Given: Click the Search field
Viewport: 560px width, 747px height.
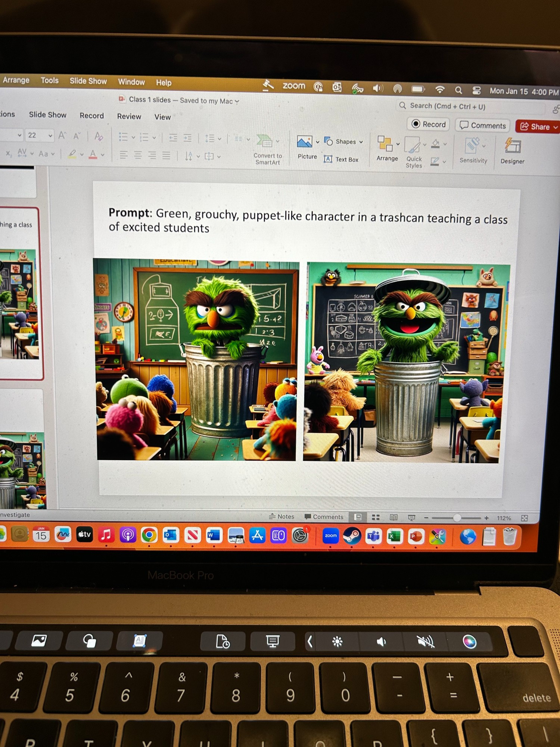Looking at the screenshot, I should 470,106.
